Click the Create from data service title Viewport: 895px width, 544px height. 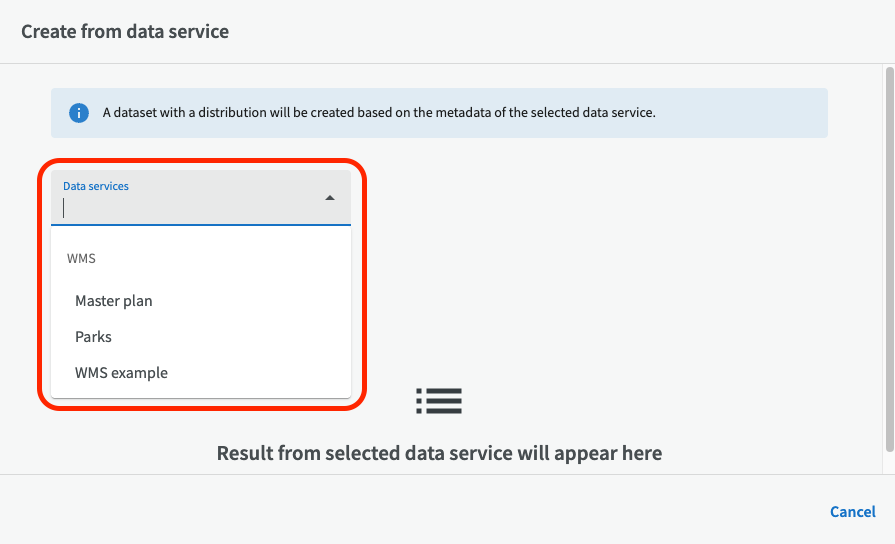pyautogui.click(x=125, y=31)
